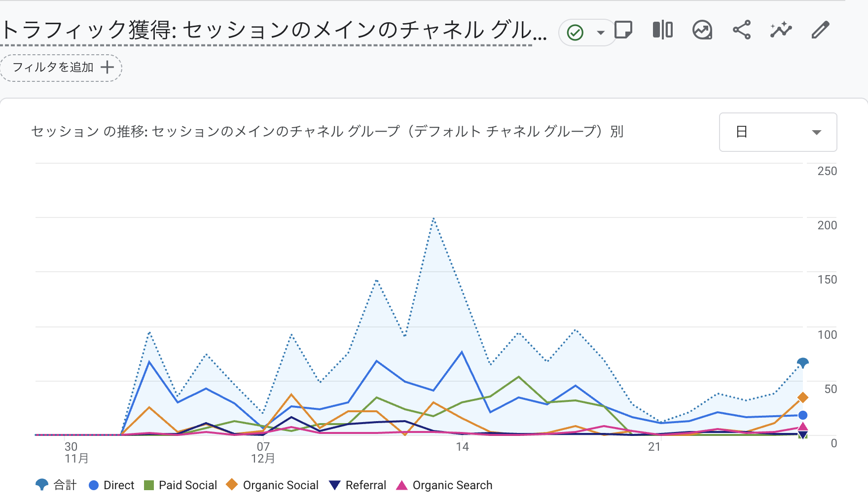The width and height of the screenshot is (868, 502).
Task: Click the insights chart icon
Action: click(702, 30)
